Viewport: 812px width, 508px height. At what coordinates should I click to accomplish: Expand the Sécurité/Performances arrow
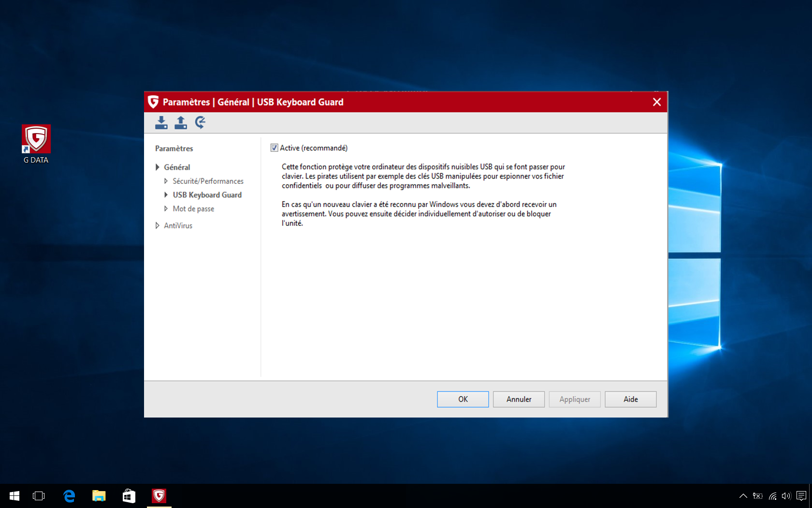point(166,181)
